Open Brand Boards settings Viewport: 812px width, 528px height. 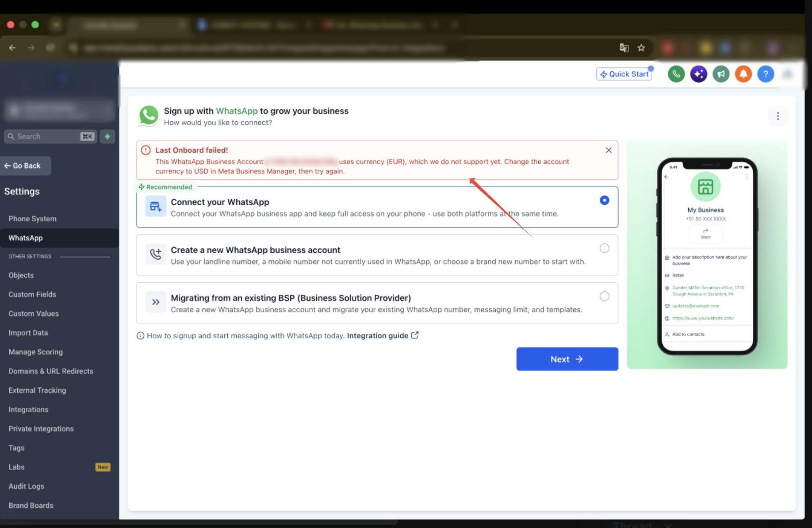pyautogui.click(x=31, y=505)
